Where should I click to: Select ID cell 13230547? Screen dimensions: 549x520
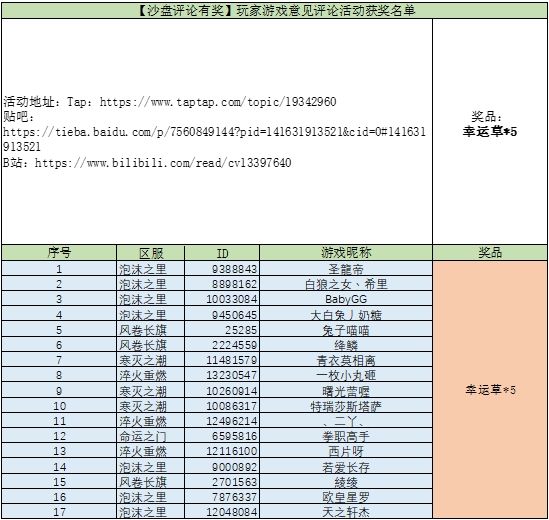click(x=222, y=375)
